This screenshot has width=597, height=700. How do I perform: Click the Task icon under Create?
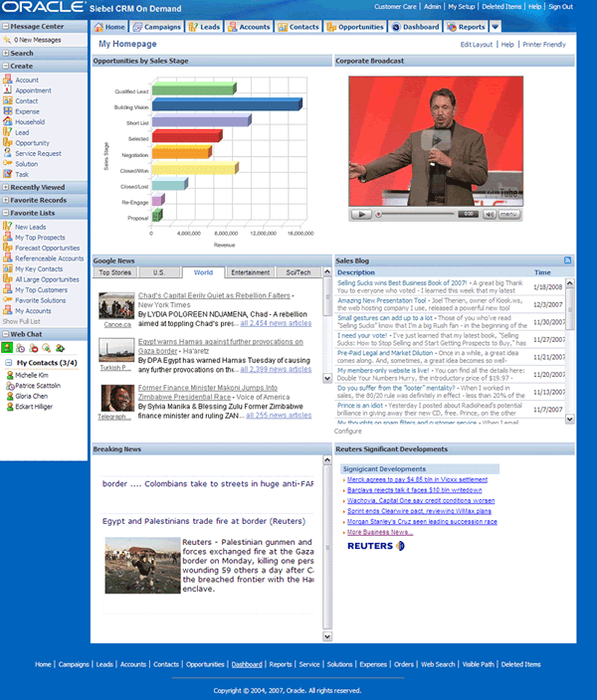pos(8,174)
